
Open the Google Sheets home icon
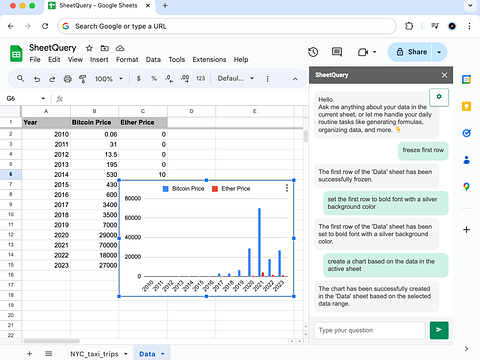[x=16, y=53]
